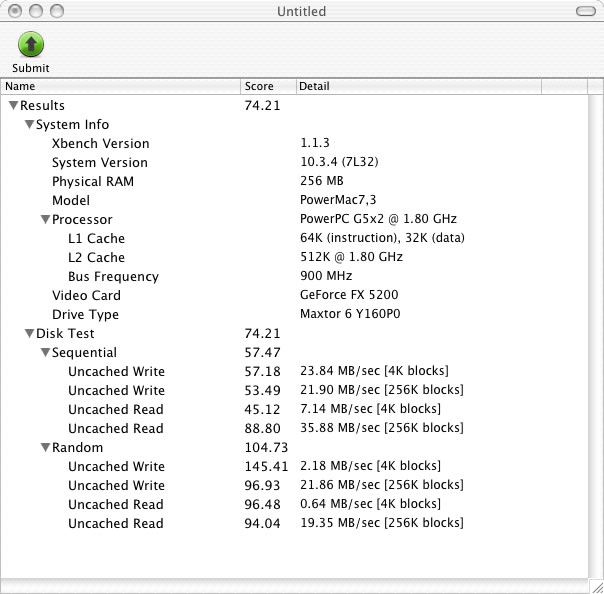Click the 256 MB RAM value

[x=322, y=181]
